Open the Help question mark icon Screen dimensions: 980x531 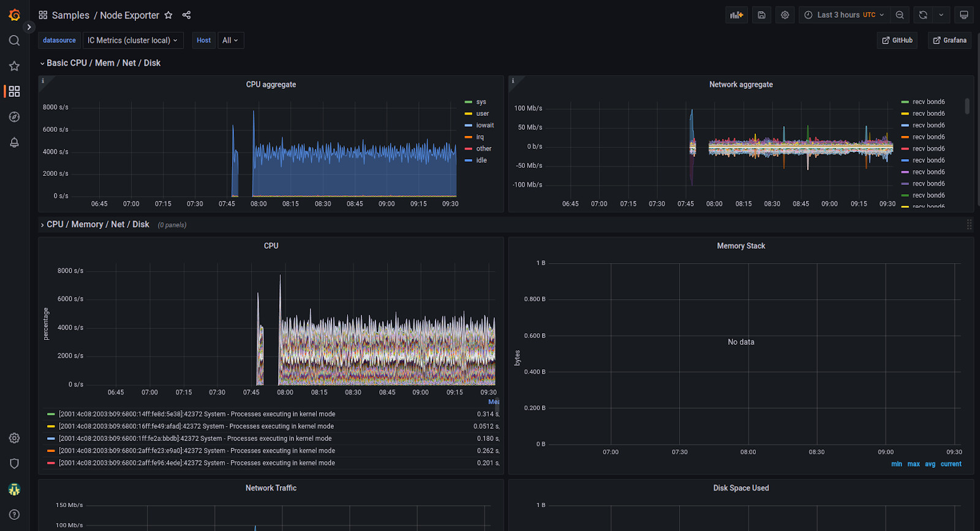click(14, 514)
